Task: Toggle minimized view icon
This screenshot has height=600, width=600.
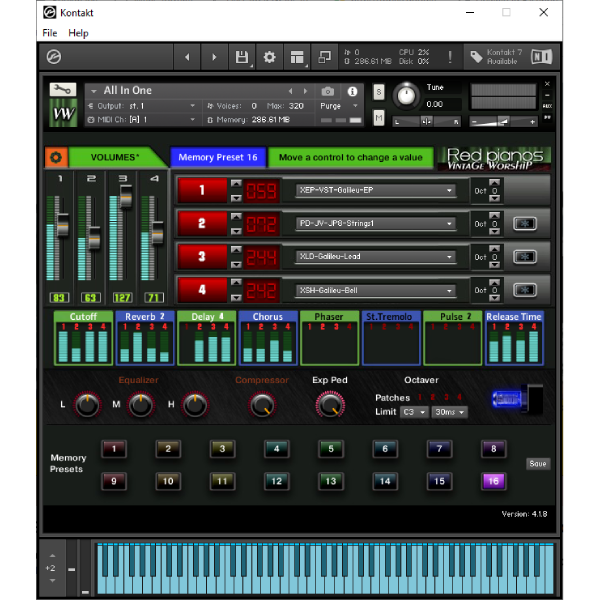Action: (x=324, y=57)
